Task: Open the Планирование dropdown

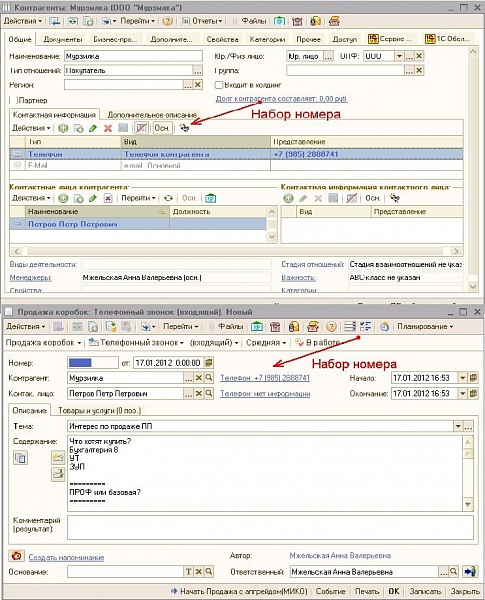Action: (425, 326)
